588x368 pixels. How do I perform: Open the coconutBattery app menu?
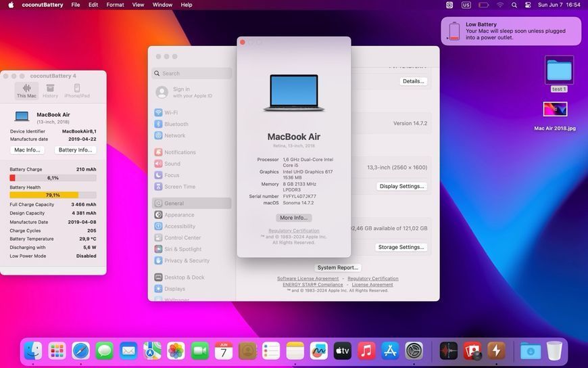click(x=43, y=5)
